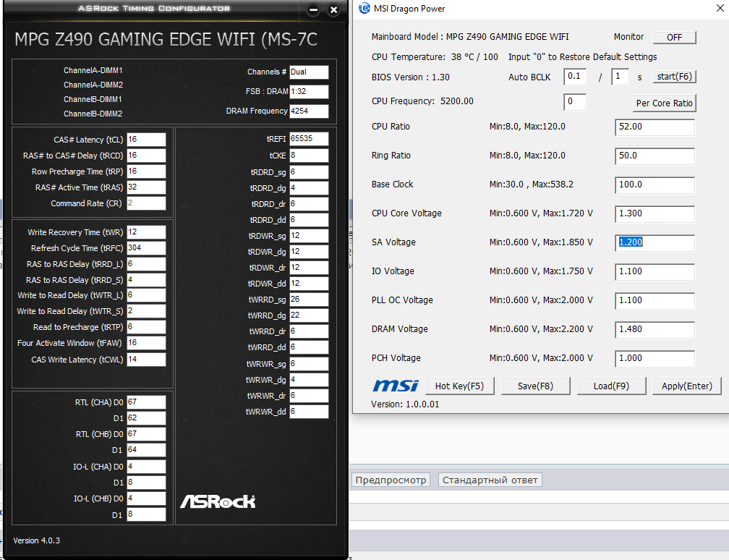Open the Per Core Ratio settings

[665, 103]
